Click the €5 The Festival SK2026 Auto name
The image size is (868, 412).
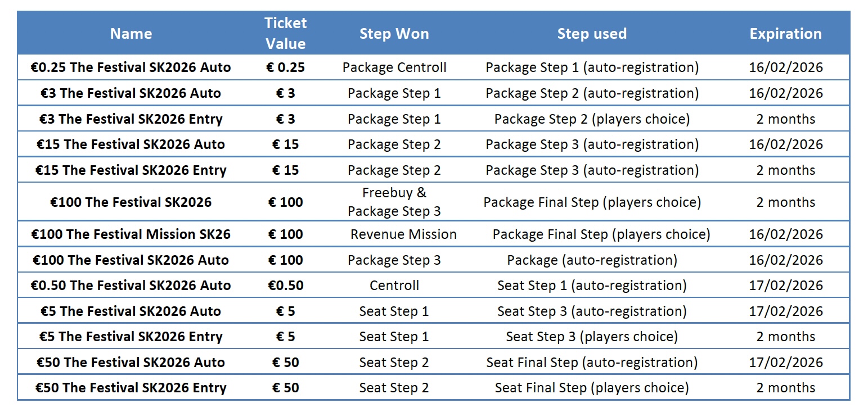tap(131, 311)
